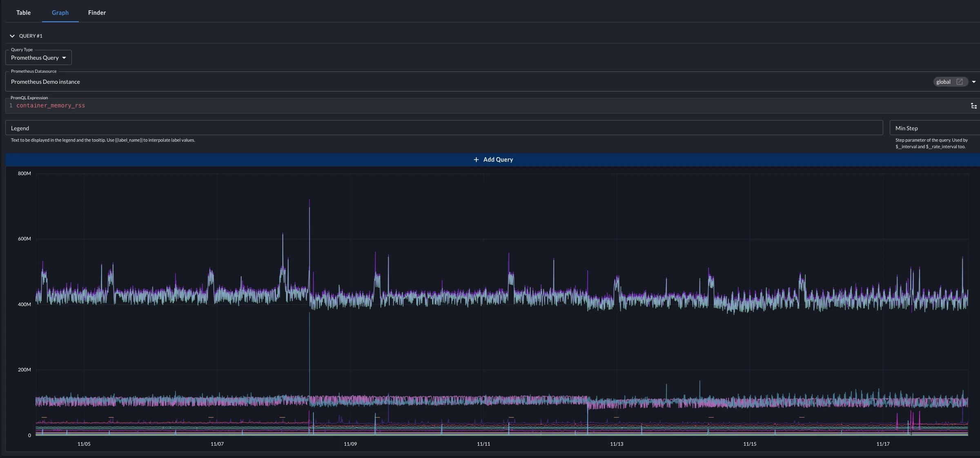The width and height of the screenshot is (980, 458).
Task: Click the plus icon in Add Query
Action: tap(476, 160)
